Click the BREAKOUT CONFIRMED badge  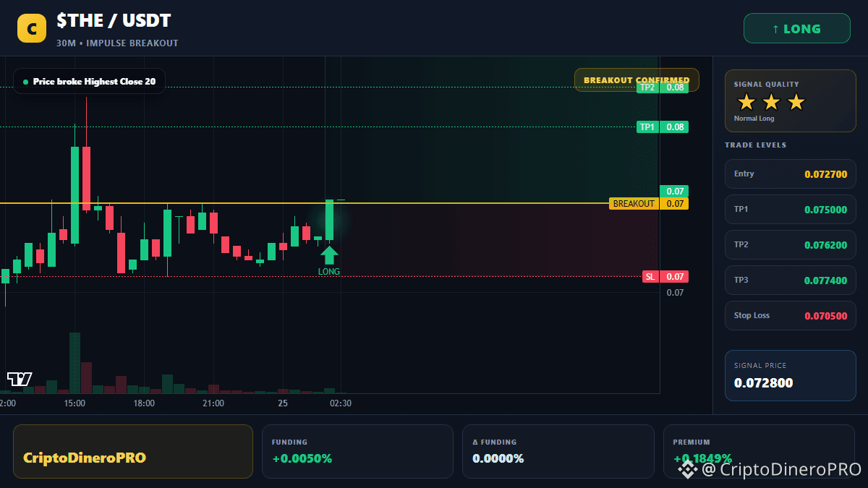637,80
